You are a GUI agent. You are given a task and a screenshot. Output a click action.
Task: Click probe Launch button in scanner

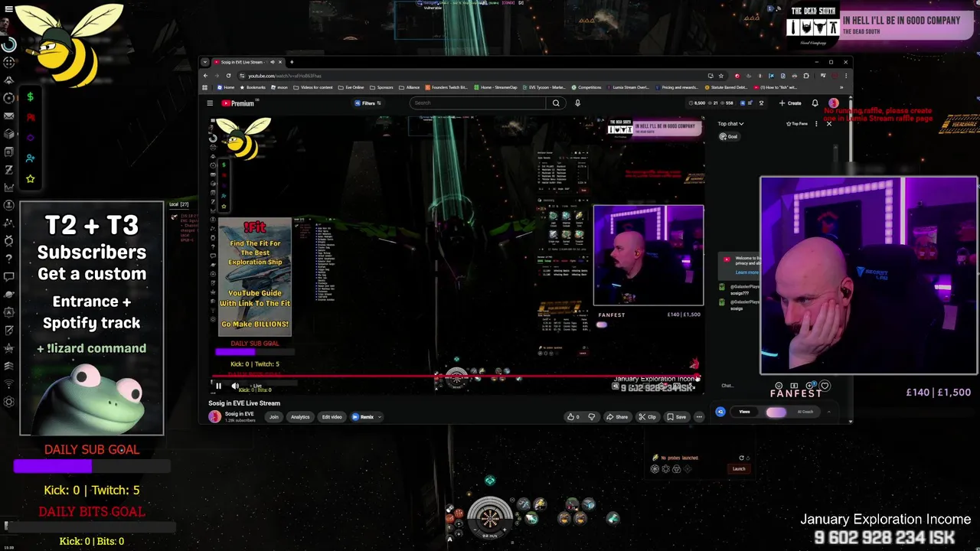739,469
